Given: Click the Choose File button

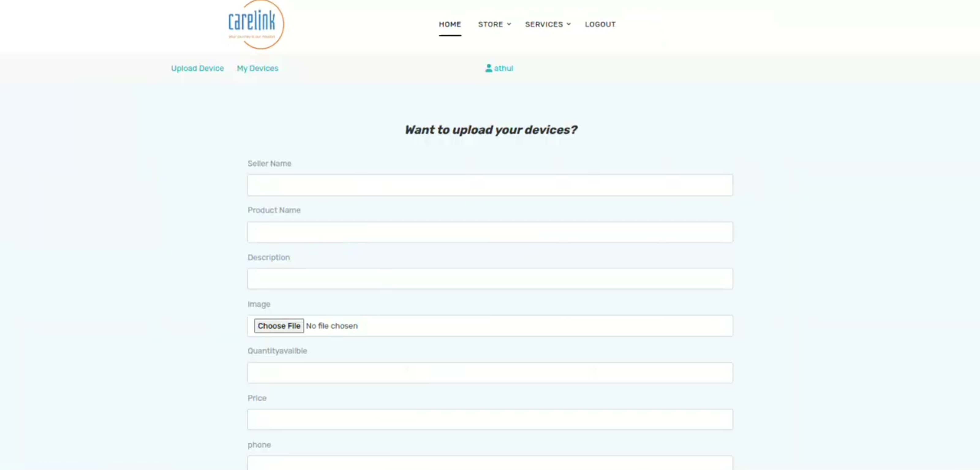Looking at the screenshot, I should (279, 326).
